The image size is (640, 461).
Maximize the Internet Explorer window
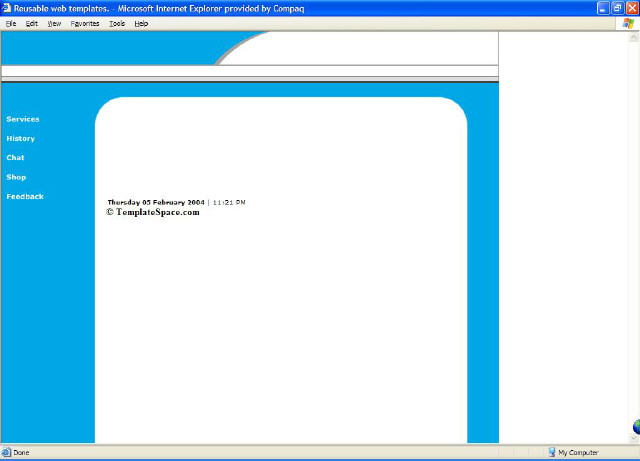click(617, 8)
